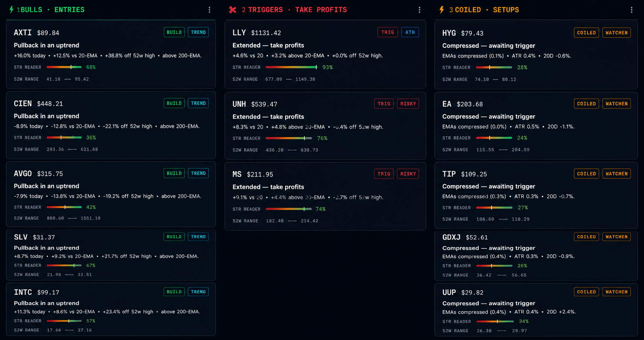The height and width of the screenshot is (340, 644).
Task: Open the GDXJ ticker symbol
Action: tap(451, 237)
